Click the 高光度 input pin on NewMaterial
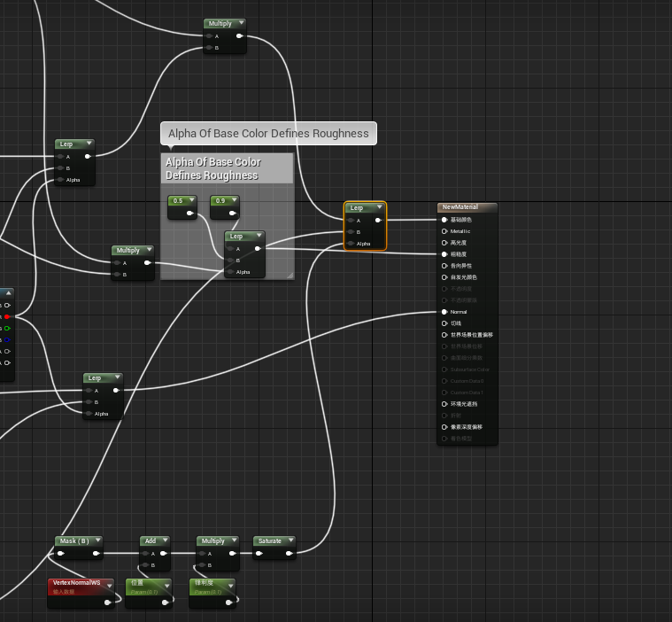The image size is (672, 622). pyautogui.click(x=444, y=243)
